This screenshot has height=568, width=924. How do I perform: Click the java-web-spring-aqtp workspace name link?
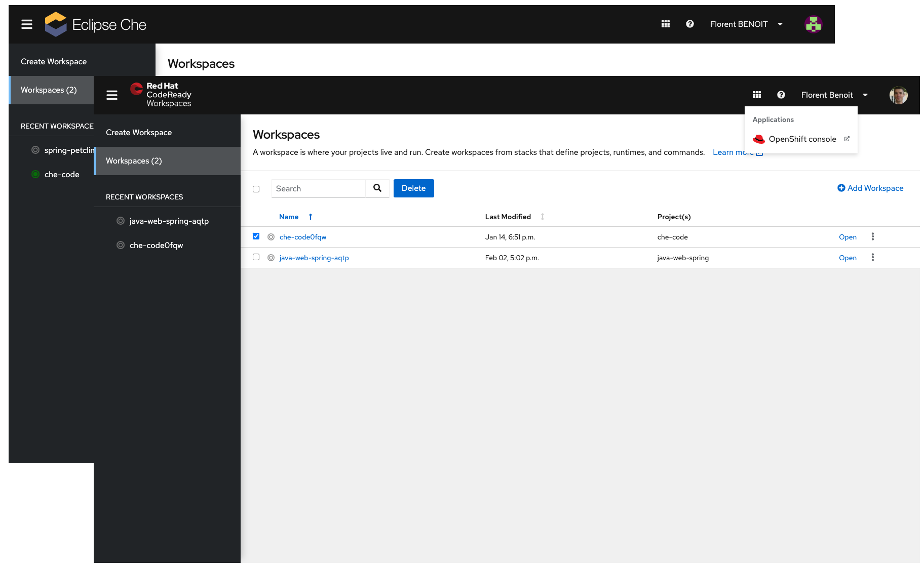[314, 258]
